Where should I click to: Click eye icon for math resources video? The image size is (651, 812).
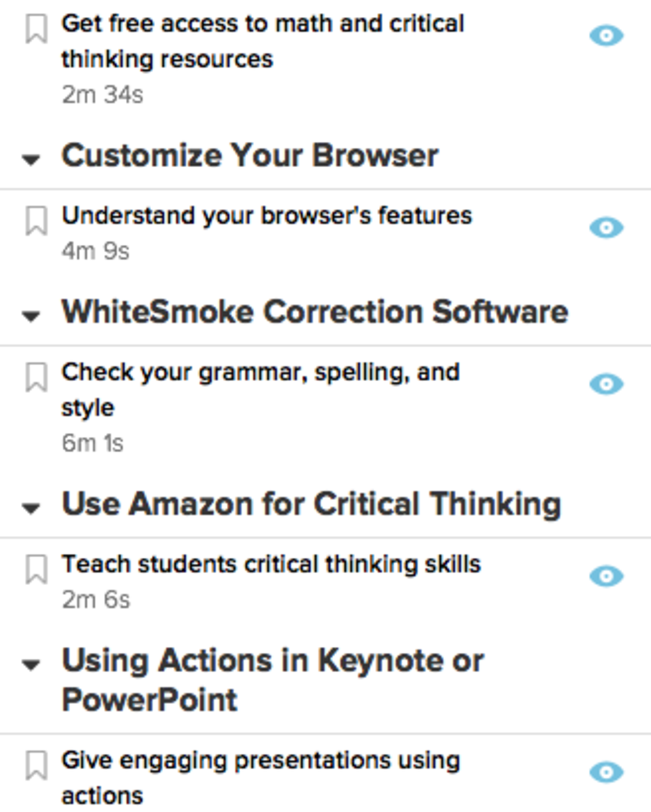[x=606, y=36]
